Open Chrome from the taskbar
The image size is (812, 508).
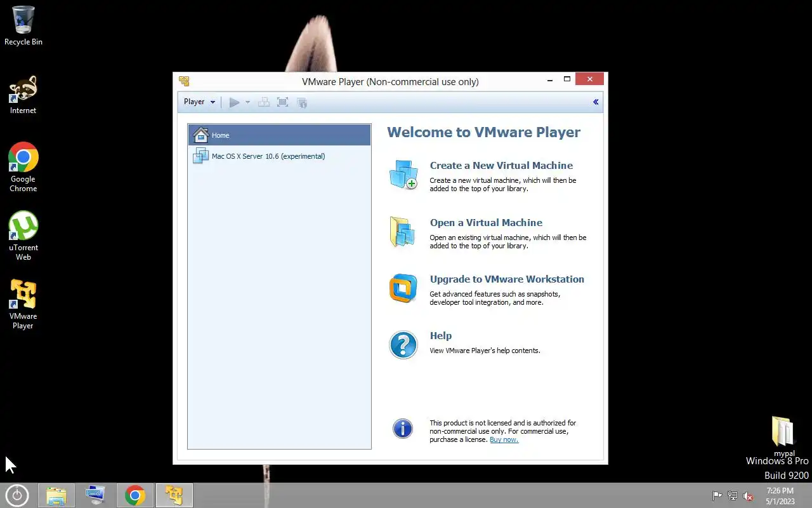(x=135, y=495)
